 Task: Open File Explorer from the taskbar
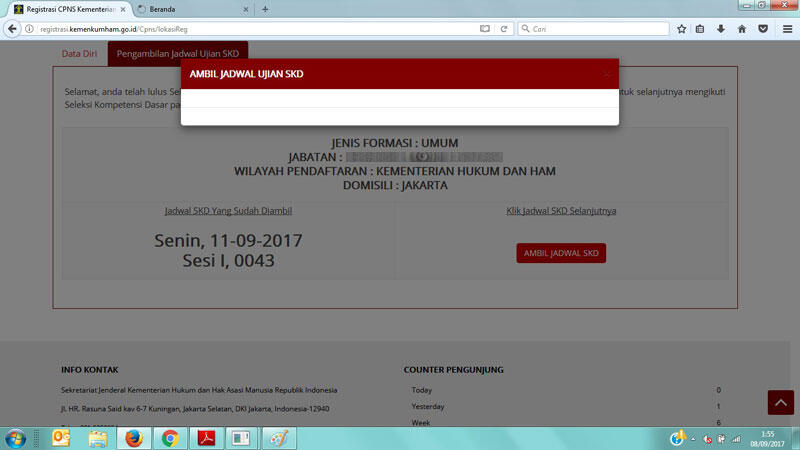click(x=97, y=438)
